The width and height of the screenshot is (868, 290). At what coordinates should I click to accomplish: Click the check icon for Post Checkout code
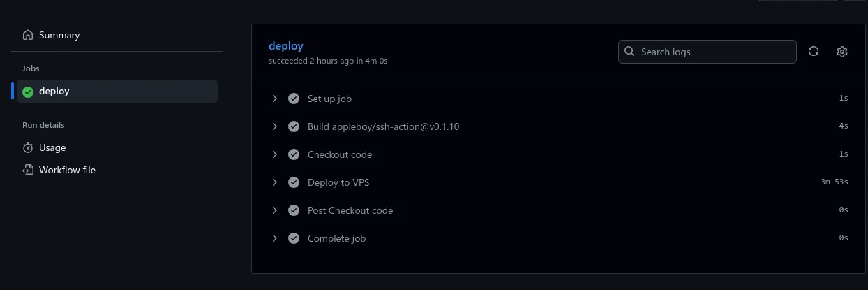click(294, 210)
